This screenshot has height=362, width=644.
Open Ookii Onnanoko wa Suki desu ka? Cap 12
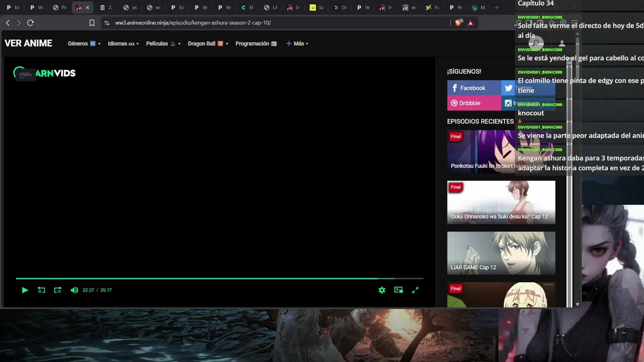coord(501,202)
